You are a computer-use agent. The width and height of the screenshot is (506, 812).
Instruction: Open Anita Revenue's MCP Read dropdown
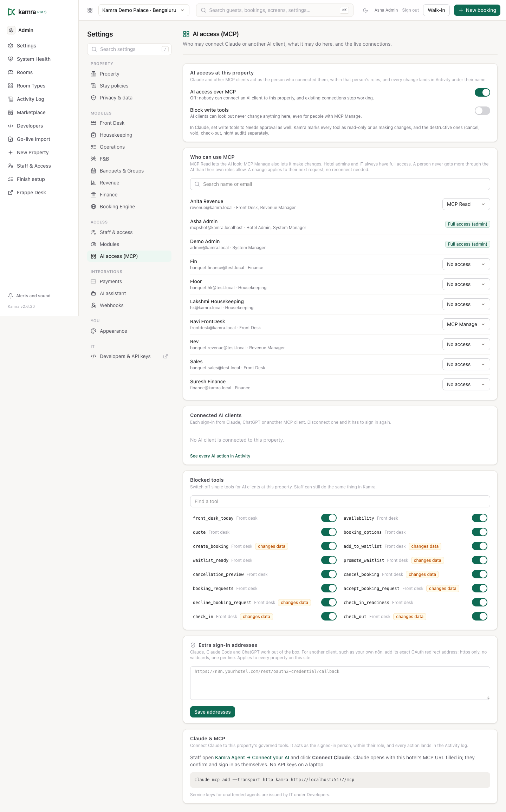point(466,204)
